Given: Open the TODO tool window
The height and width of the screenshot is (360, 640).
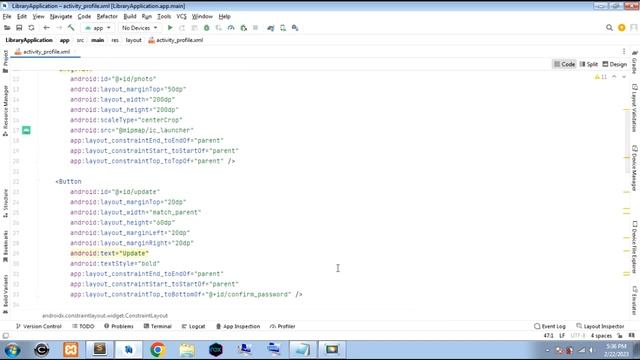Looking at the screenshot, I should click(x=83, y=326).
